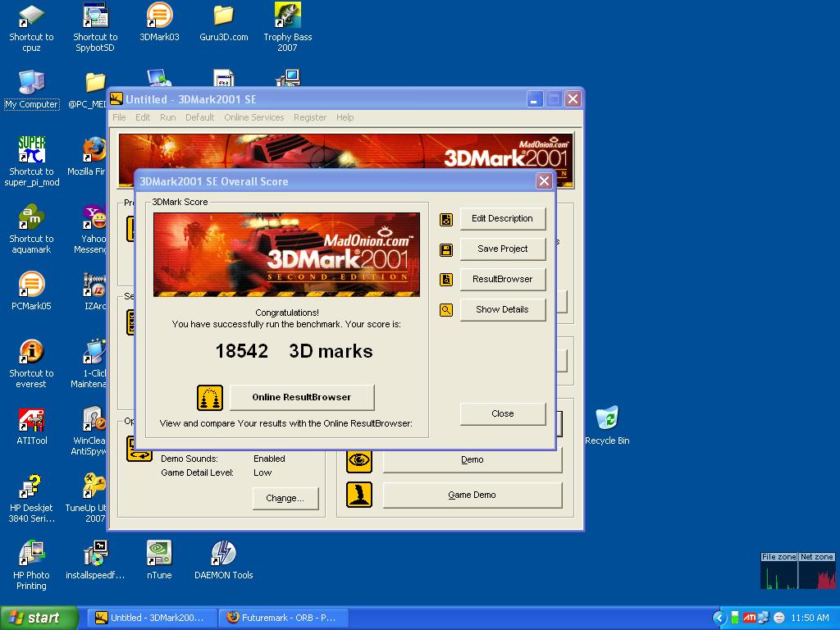Select the My Computer desktop icon
Screen dimensions: 840x630
pyautogui.click(x=31, y=90)
